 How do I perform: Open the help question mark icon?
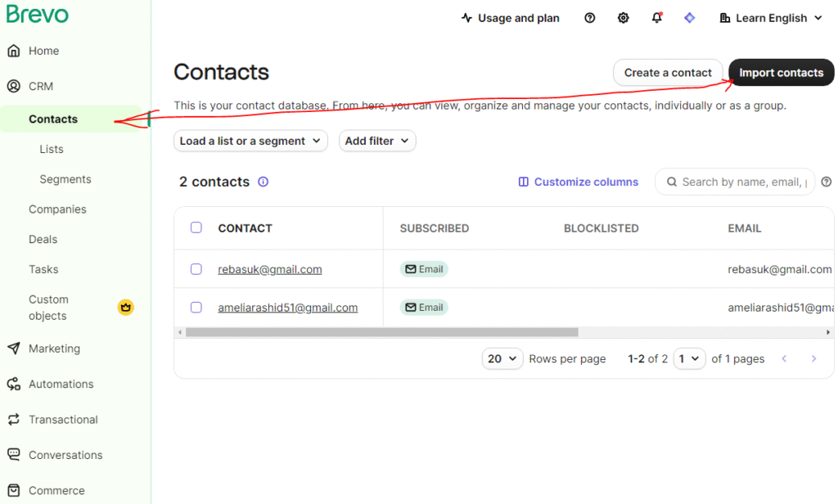pyautogui.click(x=590, y=18)
